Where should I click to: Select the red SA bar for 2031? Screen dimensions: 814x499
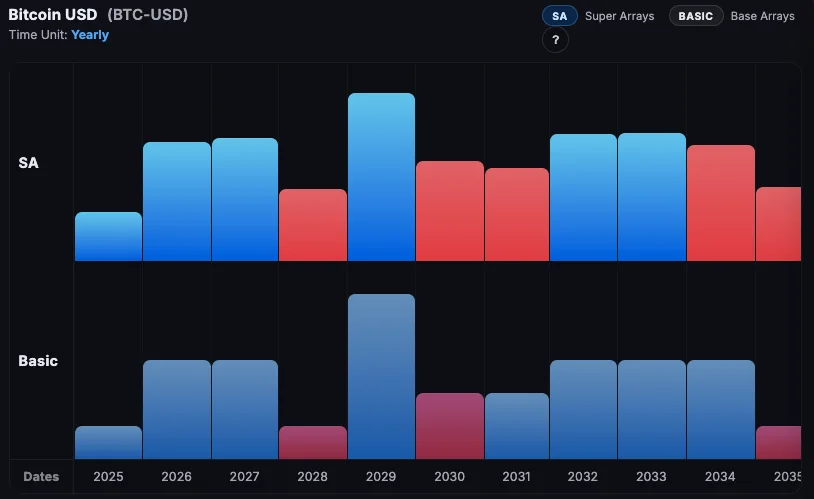click(517, 214)
